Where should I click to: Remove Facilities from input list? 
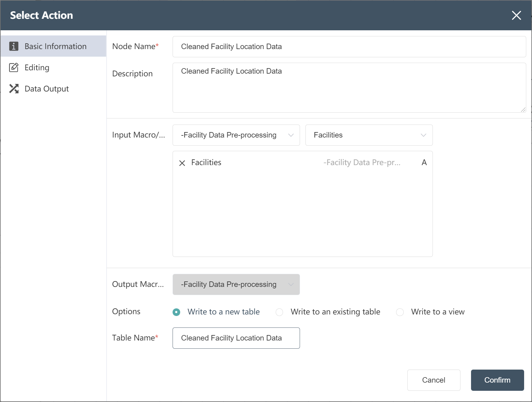click(x=182, y=163)
